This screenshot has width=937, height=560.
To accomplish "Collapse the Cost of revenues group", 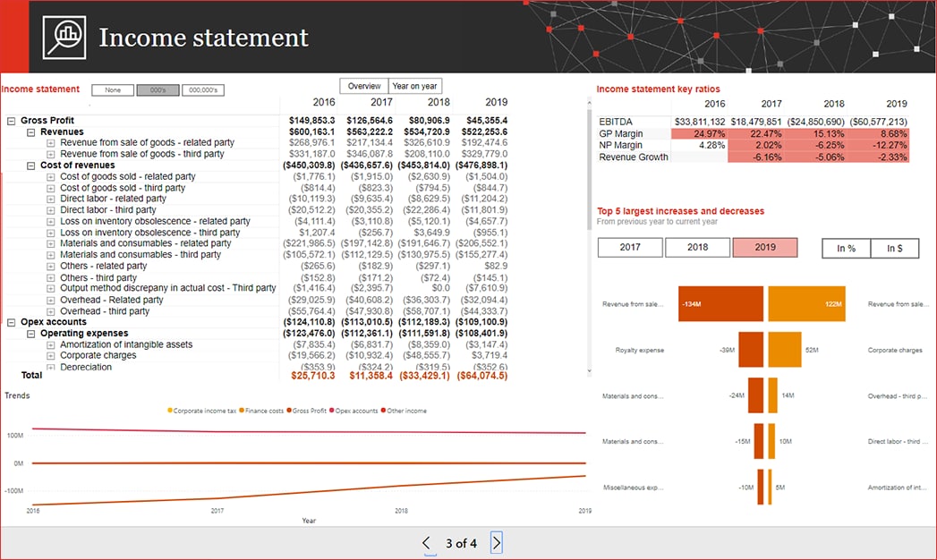I will tap(30, 165).
